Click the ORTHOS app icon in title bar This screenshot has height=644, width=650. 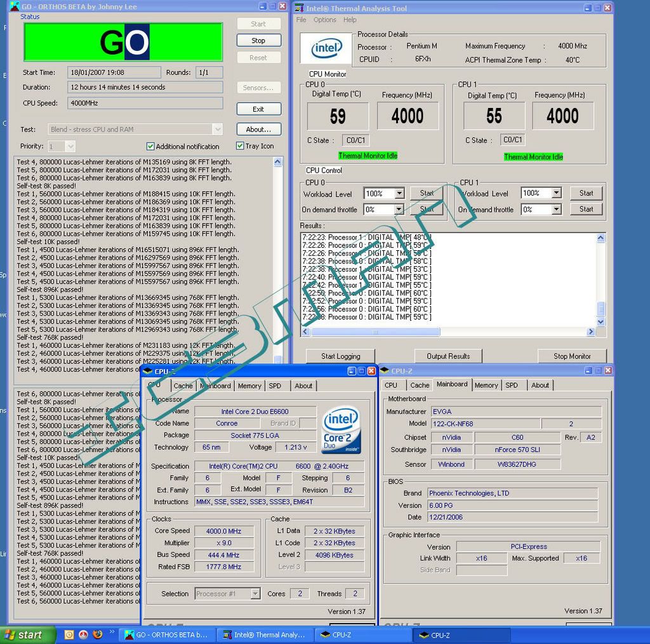click(x=15, y=6)
